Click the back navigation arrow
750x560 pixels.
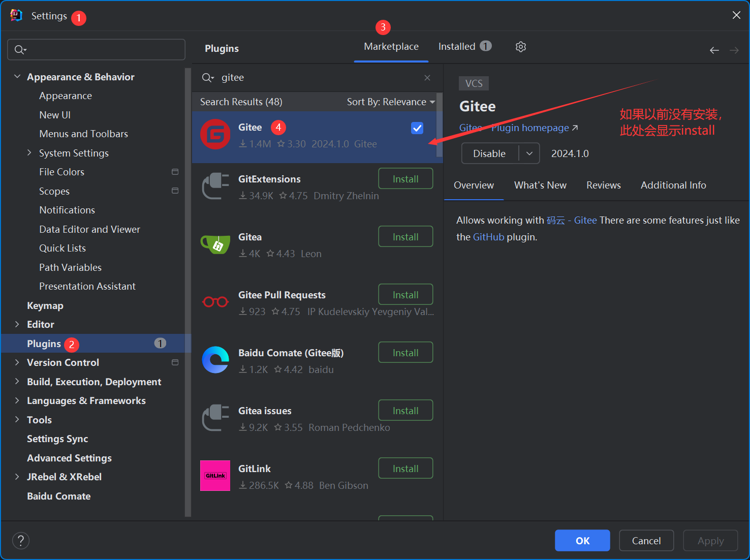click(714, 50)
